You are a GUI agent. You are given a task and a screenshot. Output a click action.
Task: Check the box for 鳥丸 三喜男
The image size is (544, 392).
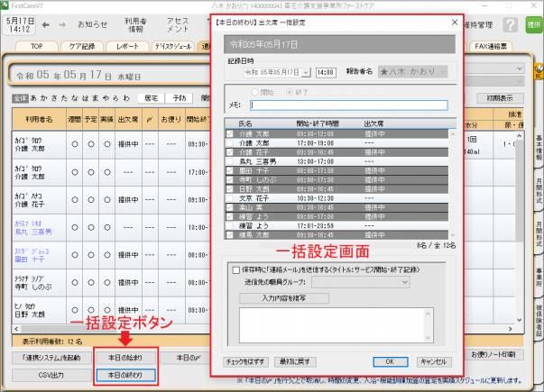point(231,162)
